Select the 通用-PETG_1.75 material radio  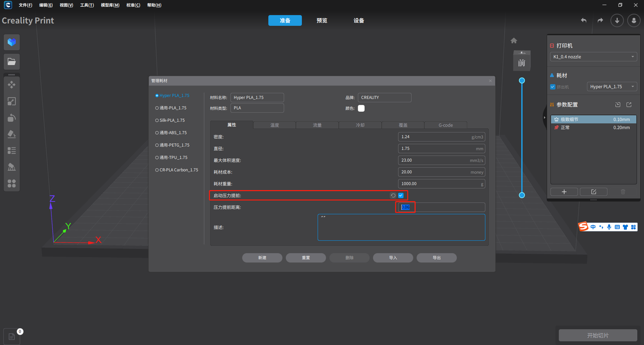157,145
